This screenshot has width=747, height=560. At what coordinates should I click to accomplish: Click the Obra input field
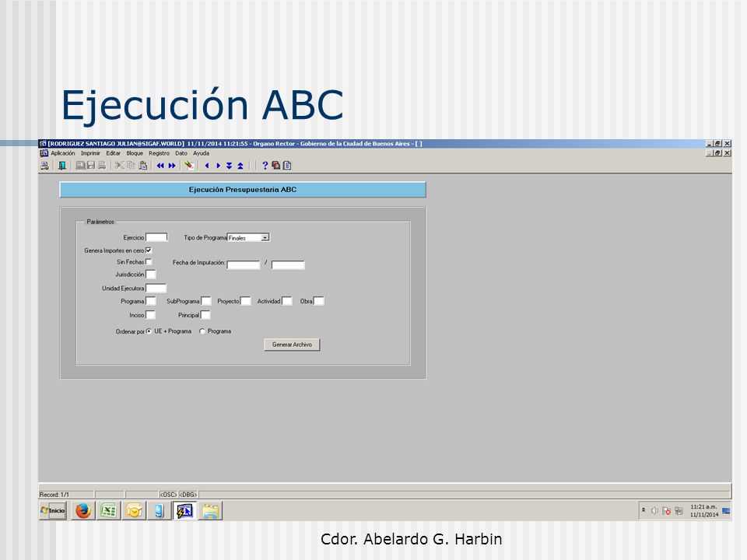pos(319,301)
